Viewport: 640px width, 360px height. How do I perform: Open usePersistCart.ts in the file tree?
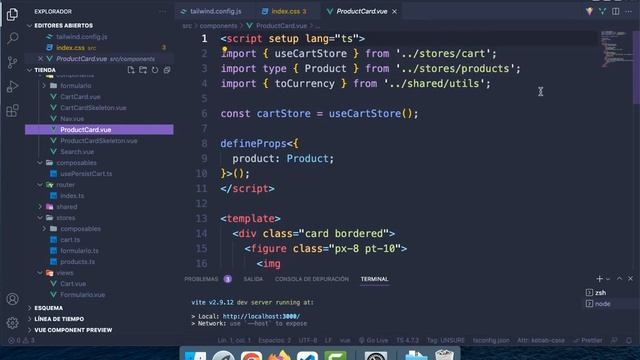click(86, 174)
